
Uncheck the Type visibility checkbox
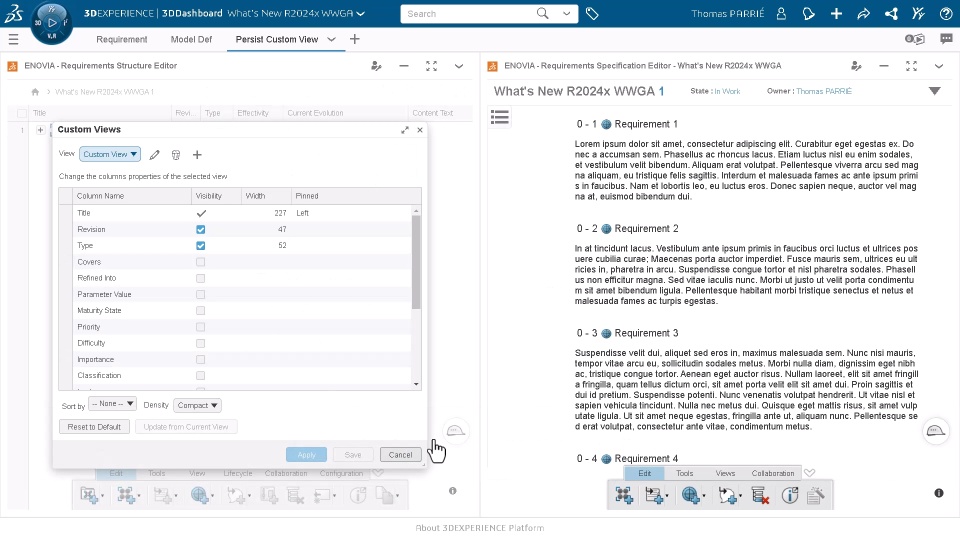coord(200,246)
